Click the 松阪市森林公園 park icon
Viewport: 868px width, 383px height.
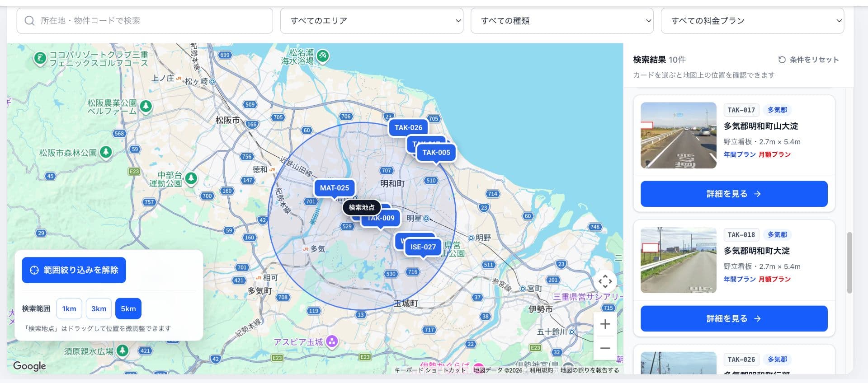pyautogui.click(x=106, y=152)
